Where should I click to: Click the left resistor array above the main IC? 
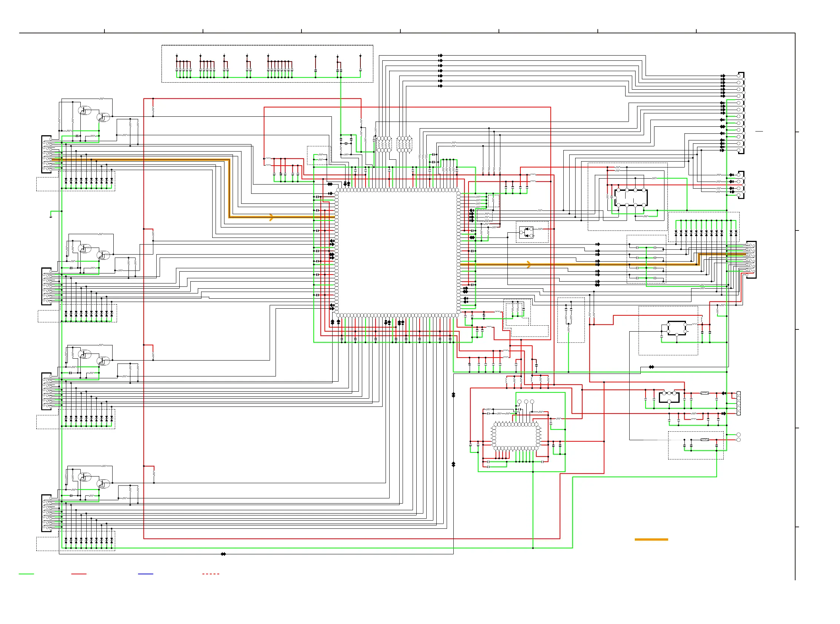click(x=384, y=144)
